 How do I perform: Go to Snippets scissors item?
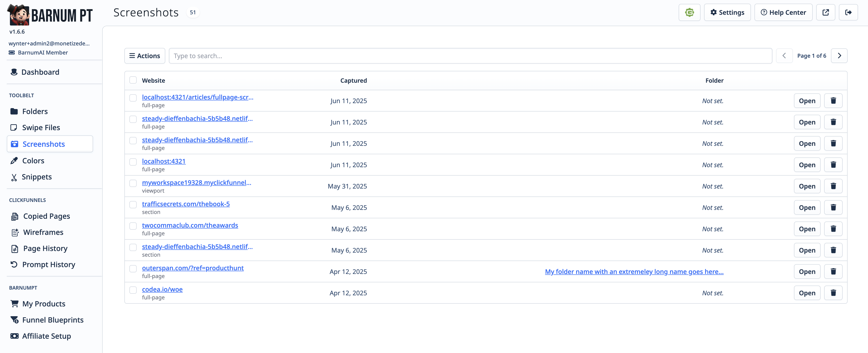point(36,177)
